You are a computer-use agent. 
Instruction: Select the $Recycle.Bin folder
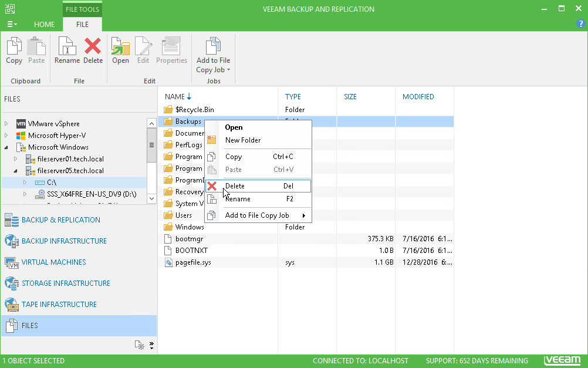195,110
